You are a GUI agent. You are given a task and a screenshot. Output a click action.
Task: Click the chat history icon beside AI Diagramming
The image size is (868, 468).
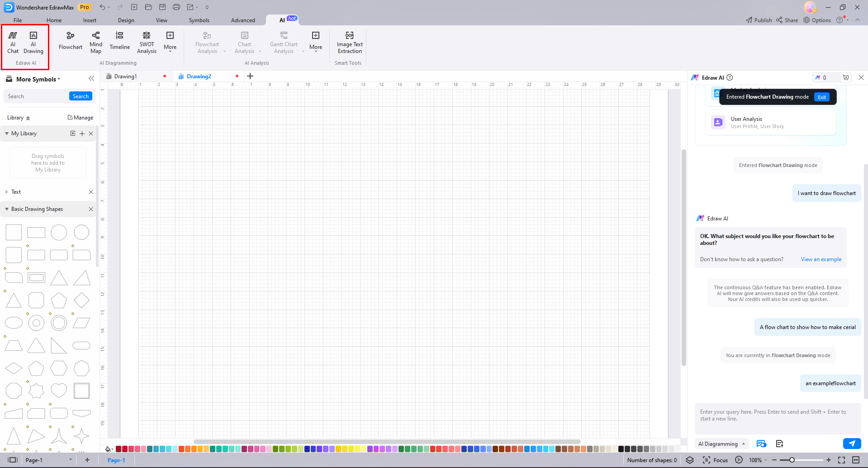coord(761,444)
